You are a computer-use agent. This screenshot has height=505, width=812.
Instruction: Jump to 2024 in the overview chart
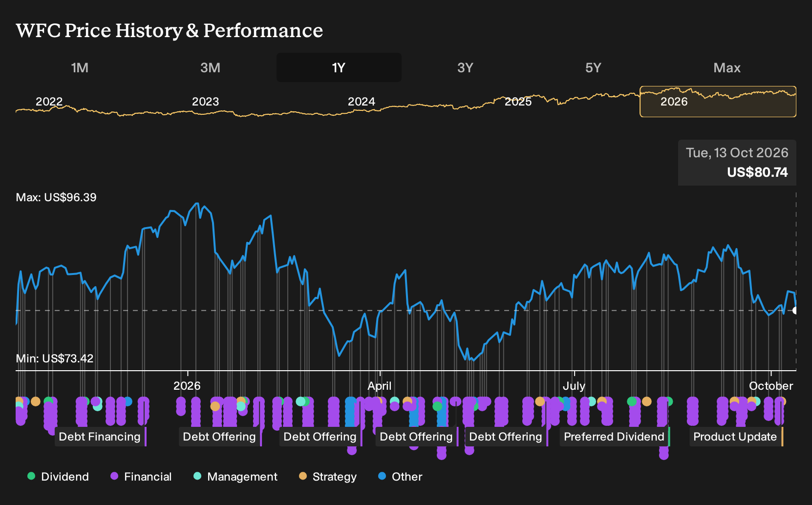361,102
